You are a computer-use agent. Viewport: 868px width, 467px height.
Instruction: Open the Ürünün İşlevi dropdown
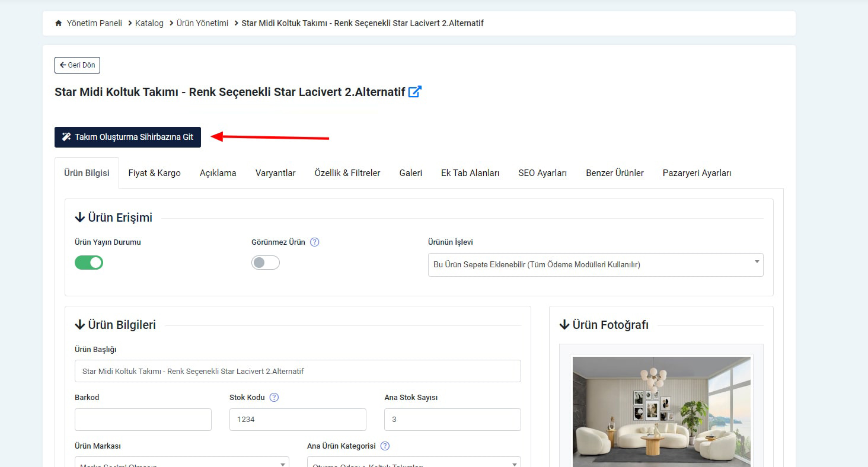(x=595, y=265)
